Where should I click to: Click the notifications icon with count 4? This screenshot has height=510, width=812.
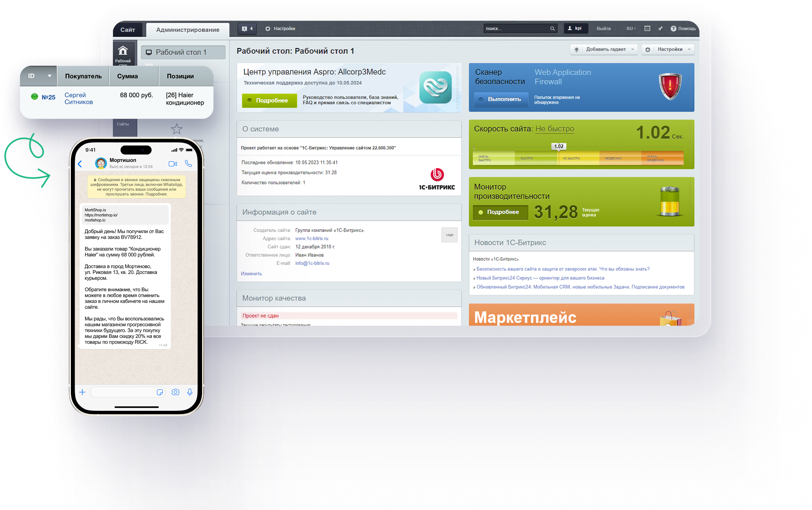click(x=247, y=29)
